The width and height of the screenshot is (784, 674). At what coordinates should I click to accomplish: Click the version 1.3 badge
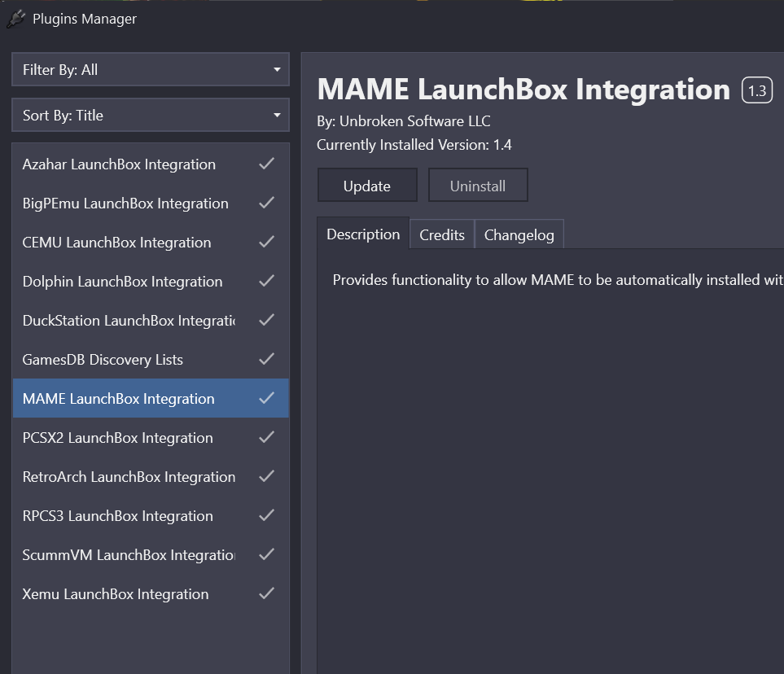point(757,90)
